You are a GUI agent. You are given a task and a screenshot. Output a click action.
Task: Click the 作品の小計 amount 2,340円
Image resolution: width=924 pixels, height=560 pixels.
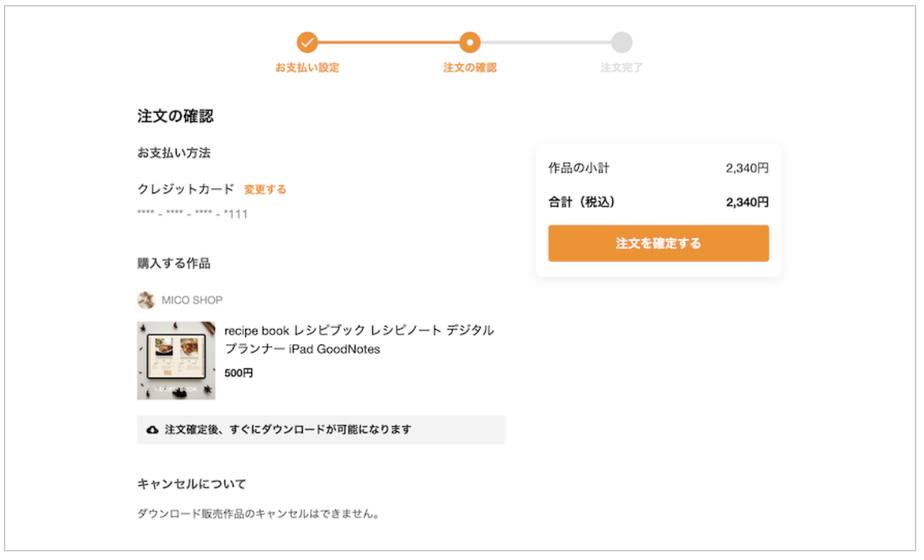coord(747,168)
